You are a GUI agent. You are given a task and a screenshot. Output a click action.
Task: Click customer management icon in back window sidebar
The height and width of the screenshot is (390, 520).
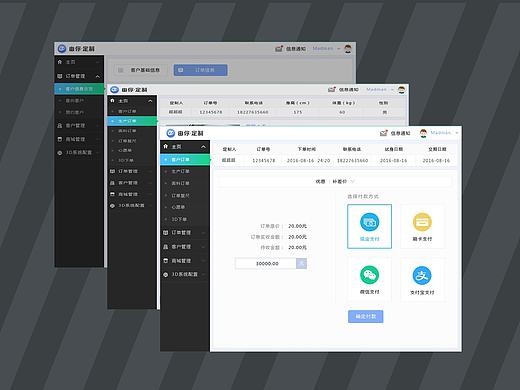pyautogui.click(x=60, y=125)
